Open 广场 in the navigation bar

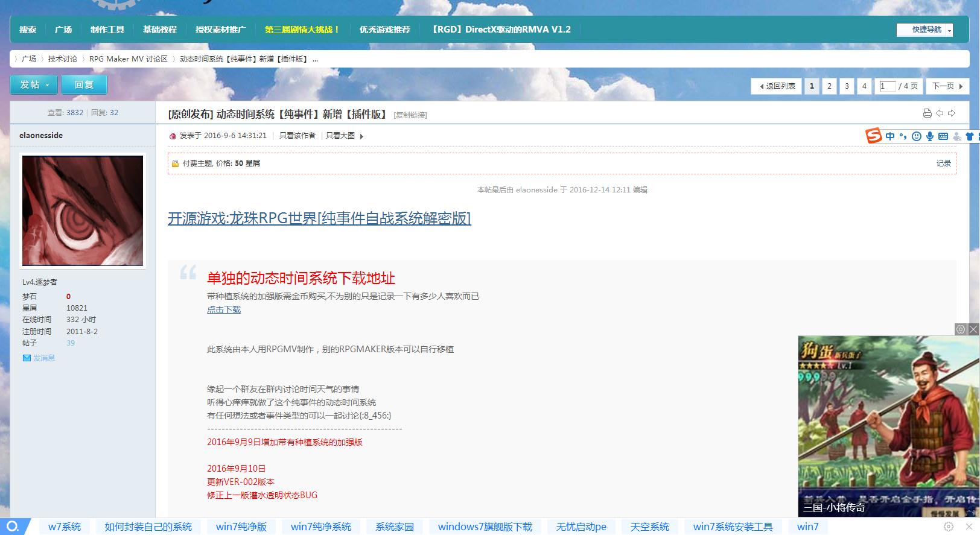click(63, 30)
